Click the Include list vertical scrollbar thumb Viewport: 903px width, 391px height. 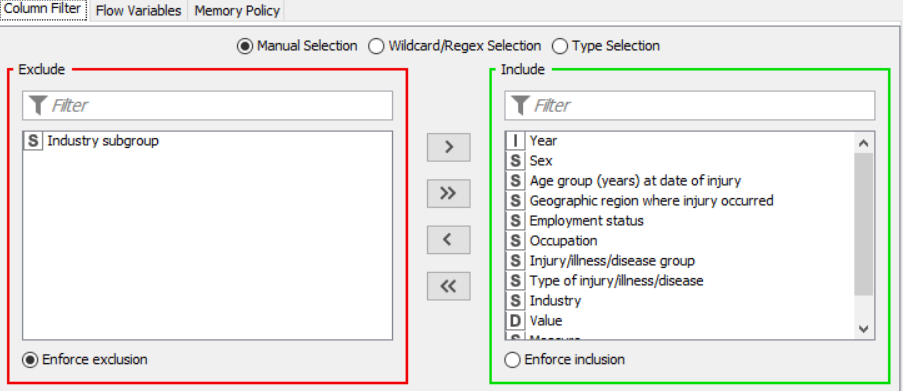(863, 225)
